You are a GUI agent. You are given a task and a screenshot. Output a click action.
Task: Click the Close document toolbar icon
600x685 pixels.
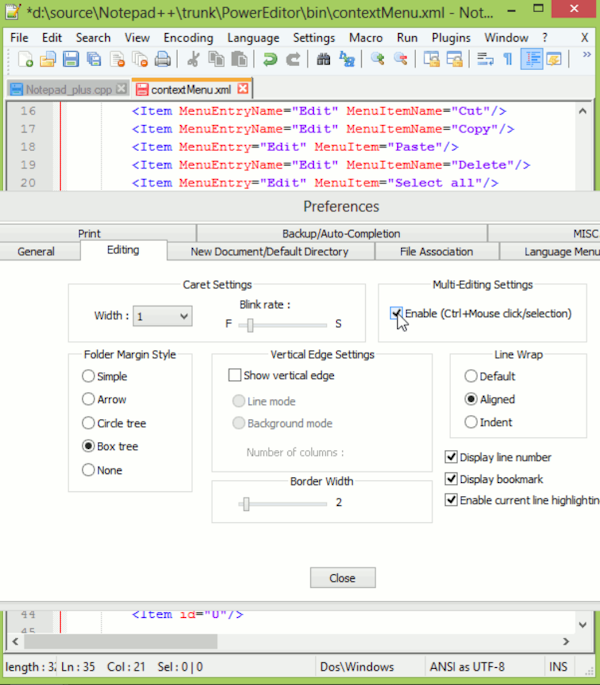click(117, 59)
